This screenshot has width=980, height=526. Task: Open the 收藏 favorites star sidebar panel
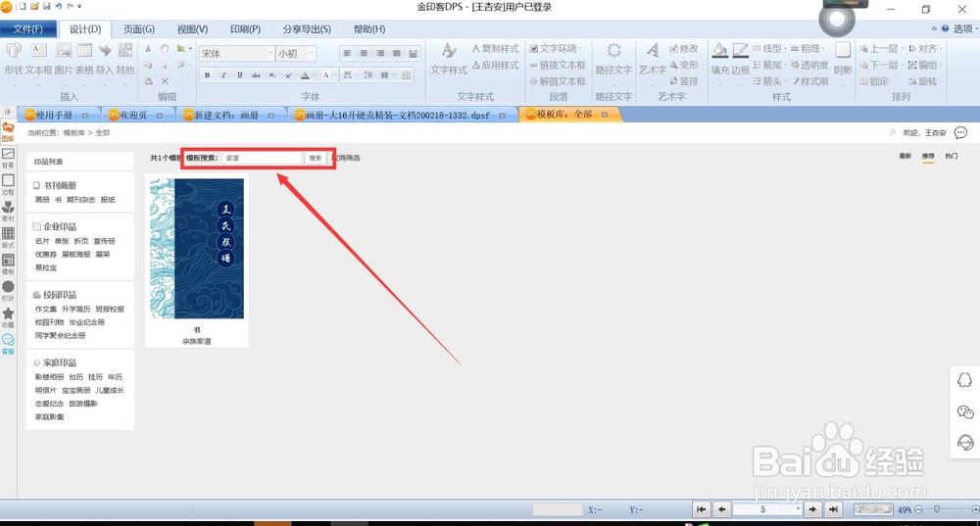tap(8, 318)
